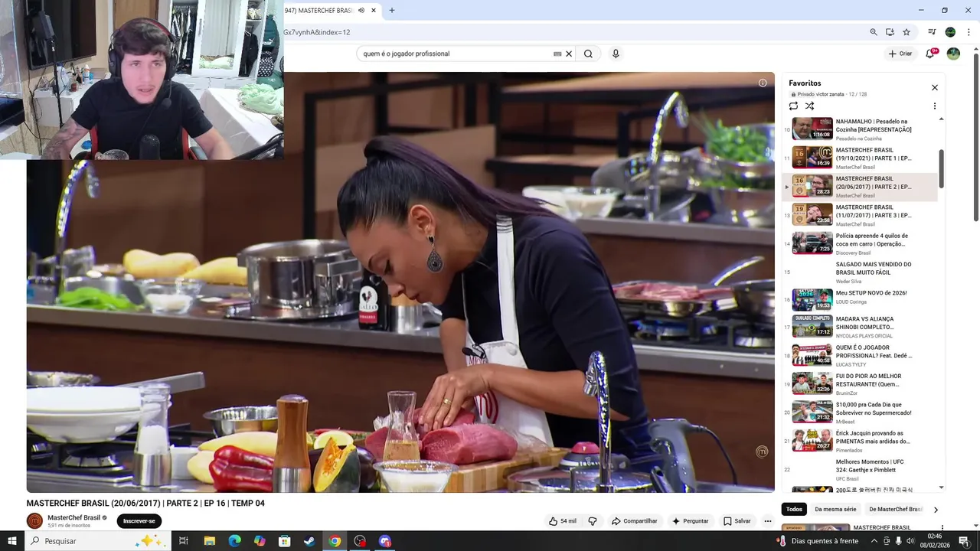Open the media controls icon in Chrome toolbar
Screen dimensions: 980x551
(x=932, y=32)
